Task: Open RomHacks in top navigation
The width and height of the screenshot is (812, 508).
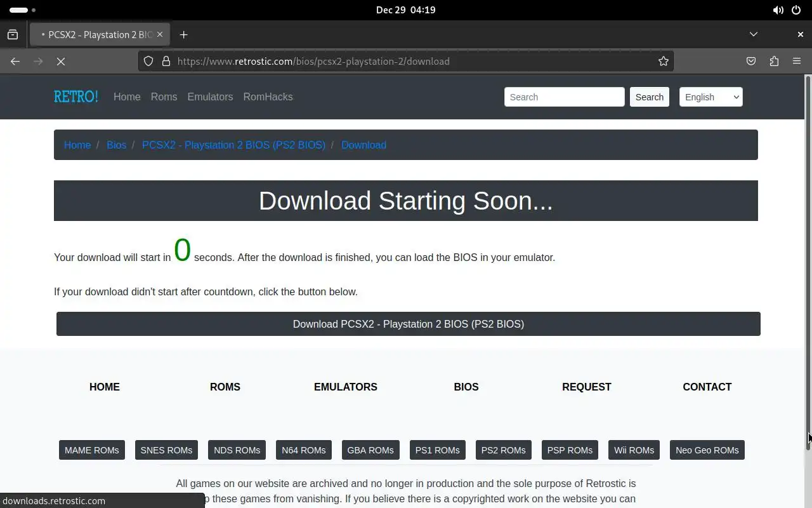Action: [x=268, y=97]
